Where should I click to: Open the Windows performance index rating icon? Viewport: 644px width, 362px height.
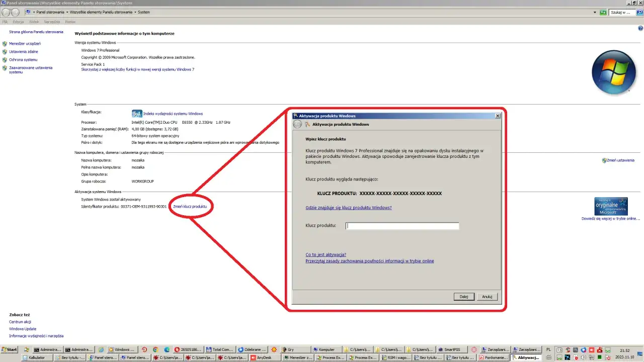point(137,113)
